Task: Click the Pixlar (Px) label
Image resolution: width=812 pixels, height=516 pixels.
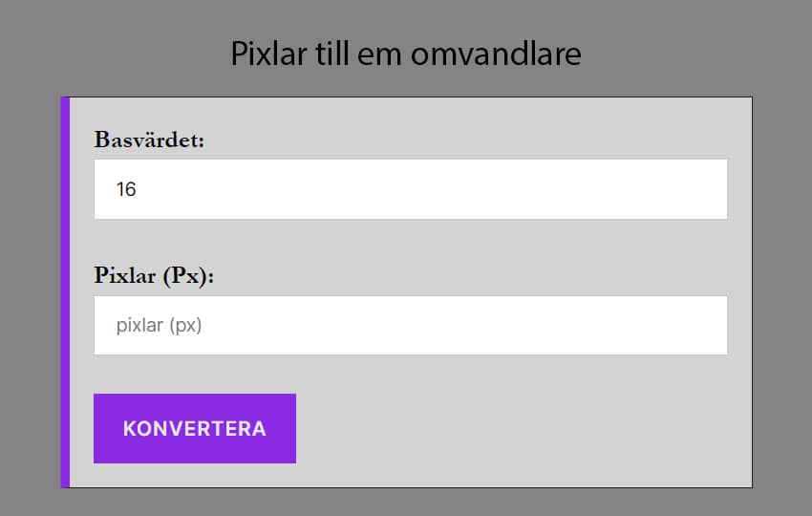Action: click(154, 276)
